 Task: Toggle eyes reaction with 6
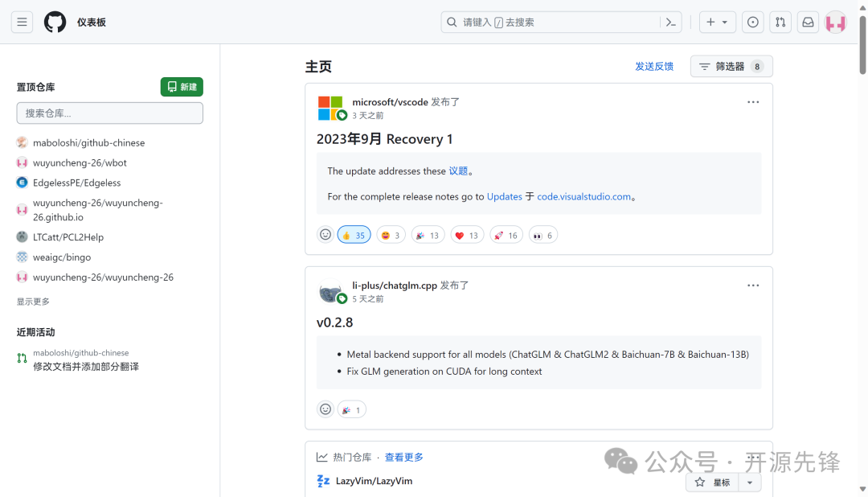click(x=543, y=236)
